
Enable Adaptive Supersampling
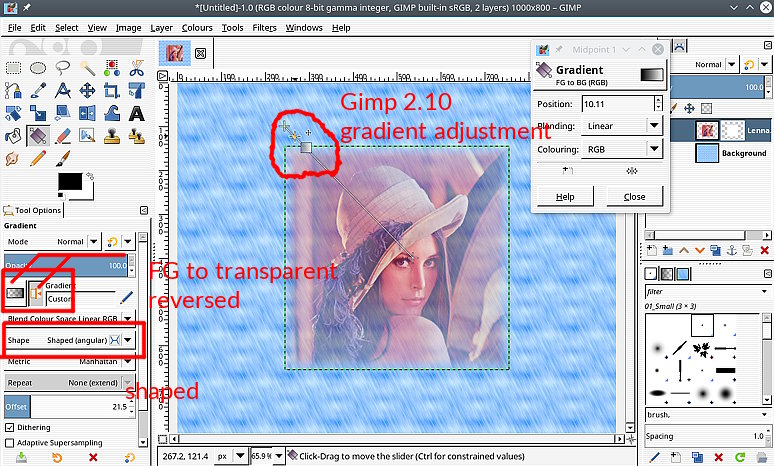click(9, 443)
